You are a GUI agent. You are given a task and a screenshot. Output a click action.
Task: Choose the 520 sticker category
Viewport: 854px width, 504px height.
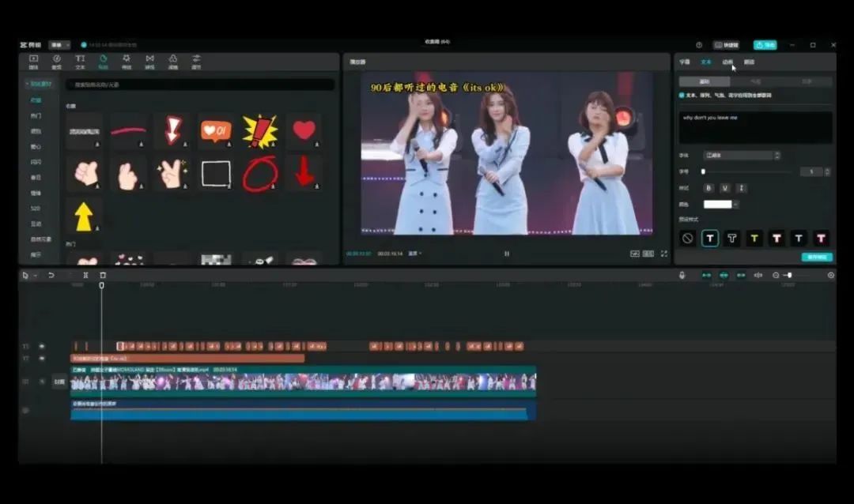36,209
